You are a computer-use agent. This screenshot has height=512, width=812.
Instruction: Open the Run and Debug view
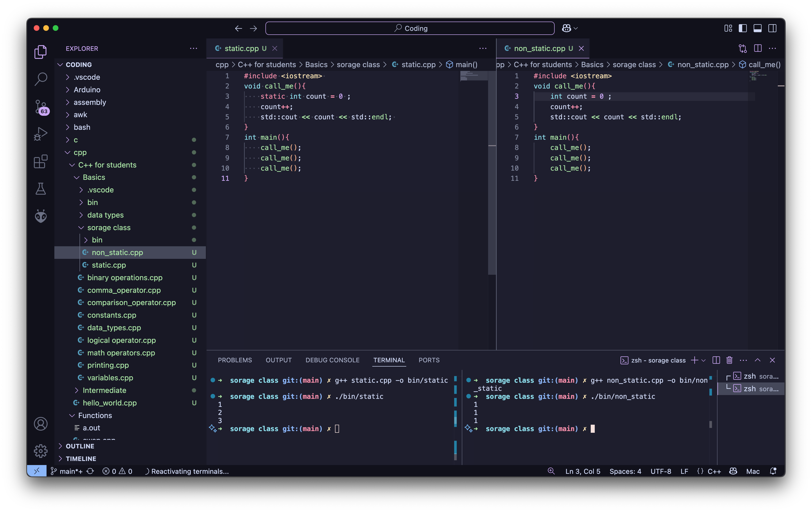click(x=41, y=134)
